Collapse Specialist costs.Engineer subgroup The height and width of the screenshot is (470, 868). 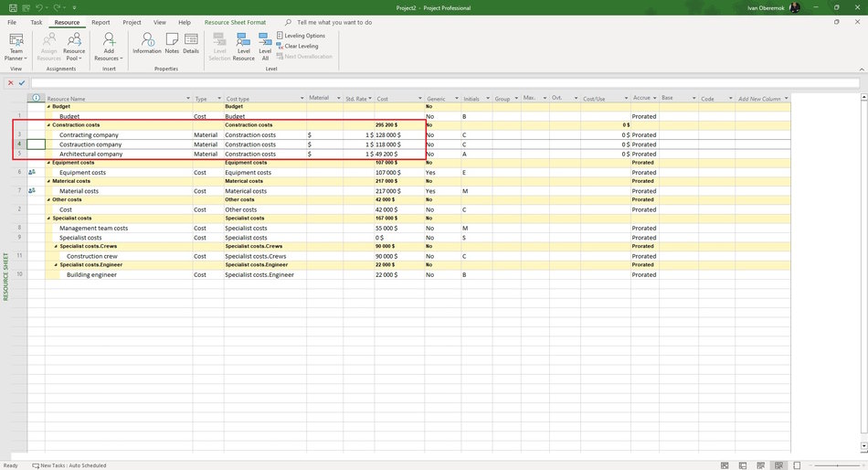56,265
